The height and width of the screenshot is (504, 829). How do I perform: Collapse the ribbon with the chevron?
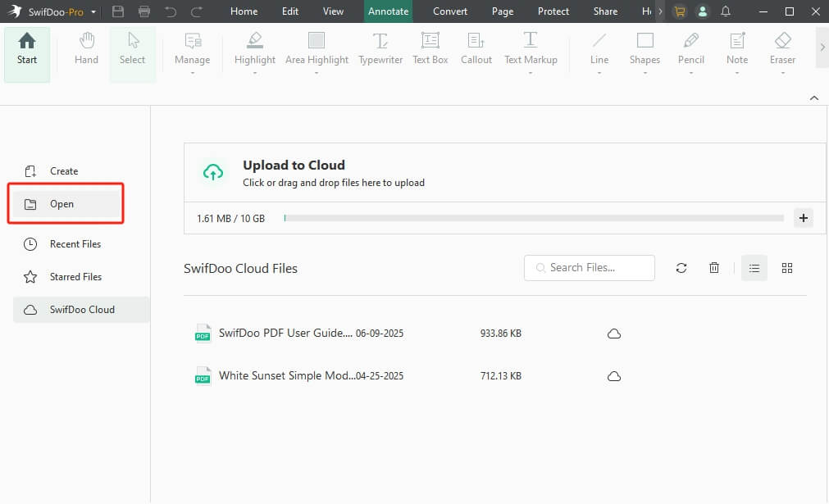[x=814, y=98]
